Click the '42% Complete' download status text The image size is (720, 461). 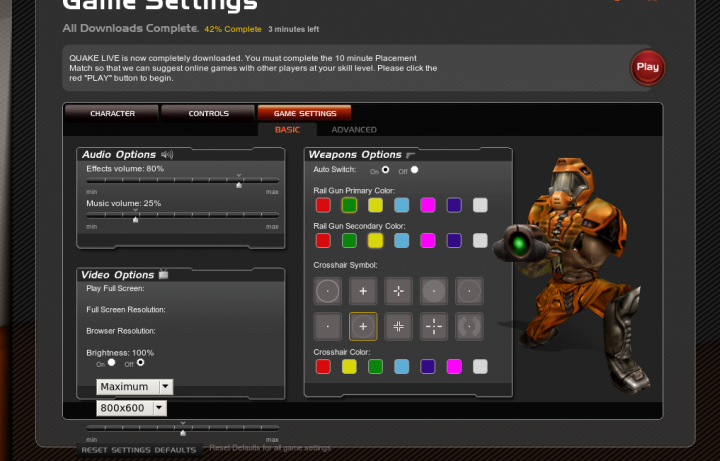pyautogui.click(x=233, y=29)
